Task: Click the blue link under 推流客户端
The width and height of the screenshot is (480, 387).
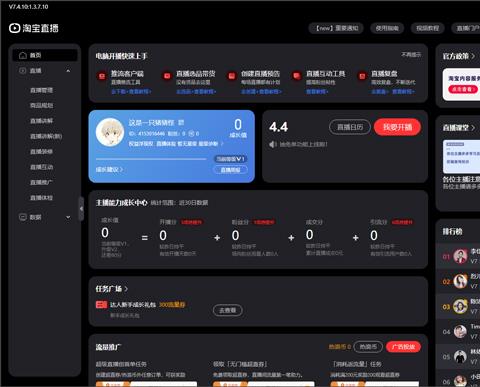Action: pos(131,92)
